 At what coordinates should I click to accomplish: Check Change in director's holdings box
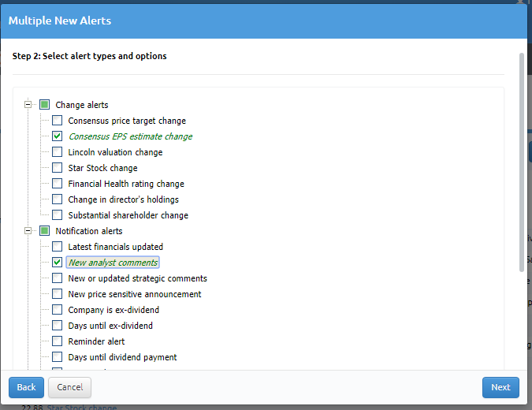tap(57, 199)
